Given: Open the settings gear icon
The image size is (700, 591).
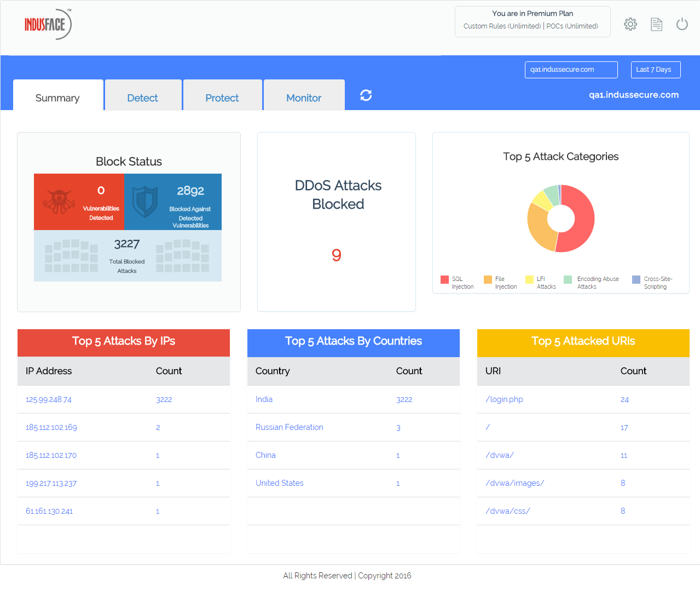Looking at the screenshot, I should tap(630, 24).
